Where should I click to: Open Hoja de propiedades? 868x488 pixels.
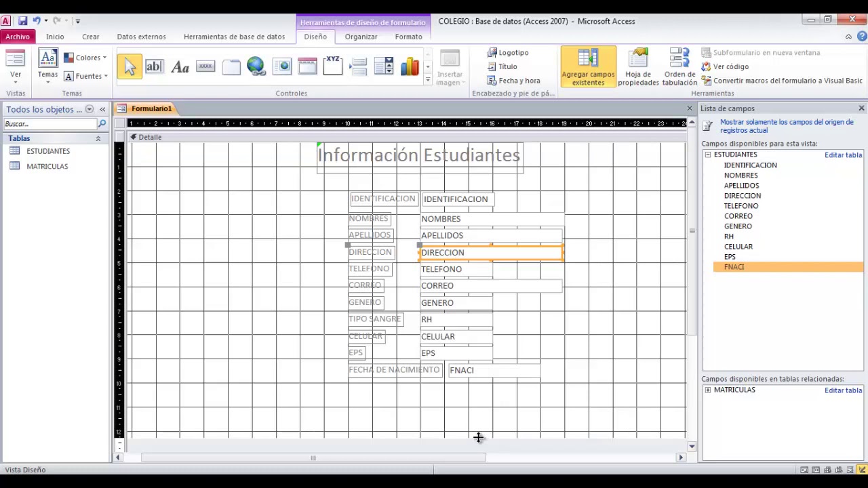pos(638,67)
